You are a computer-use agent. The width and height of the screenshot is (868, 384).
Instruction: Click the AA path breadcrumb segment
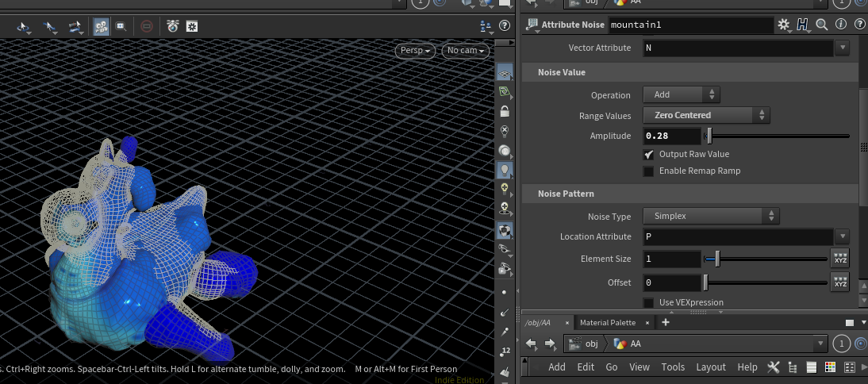point(628,344)
